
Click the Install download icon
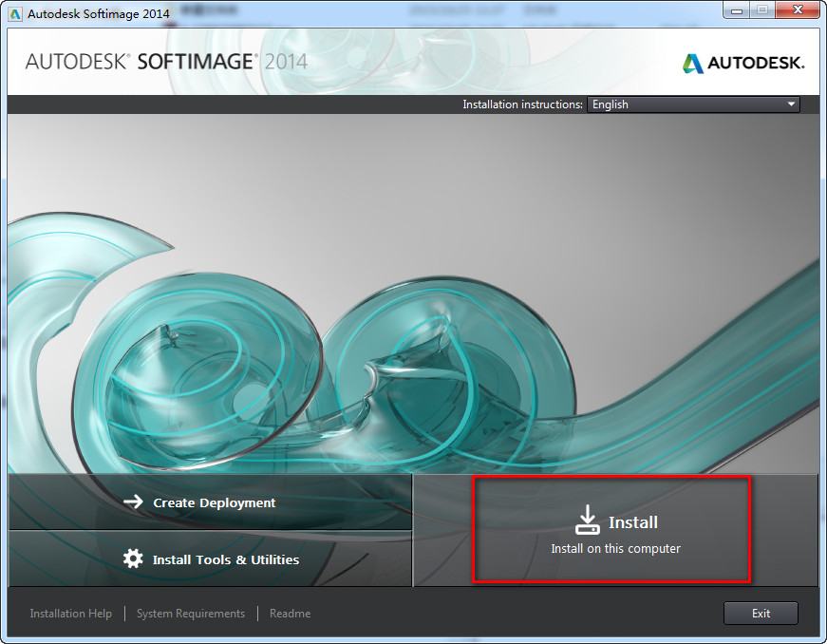coord(587,520)
